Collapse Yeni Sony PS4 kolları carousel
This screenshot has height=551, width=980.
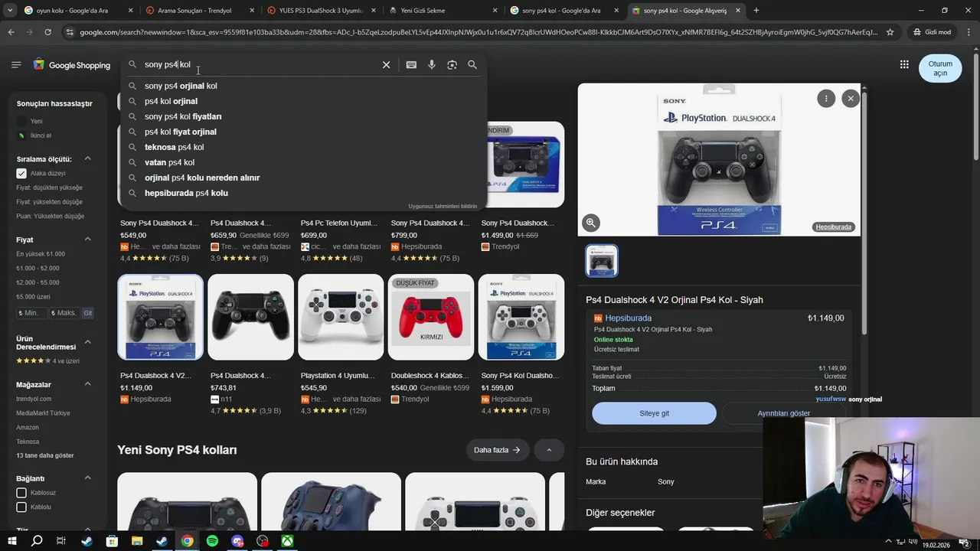549,450
